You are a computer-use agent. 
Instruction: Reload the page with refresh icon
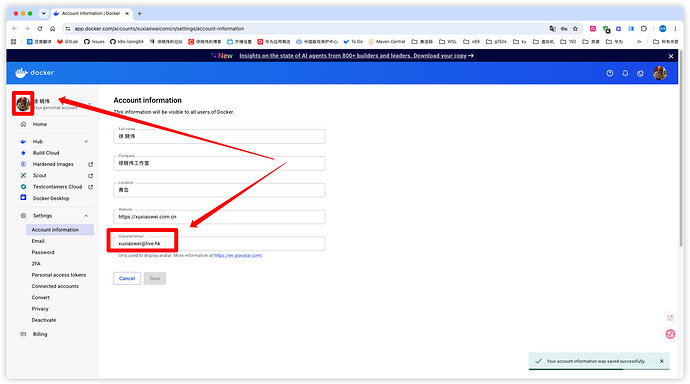pyautogui.click(x=40, y=29)
